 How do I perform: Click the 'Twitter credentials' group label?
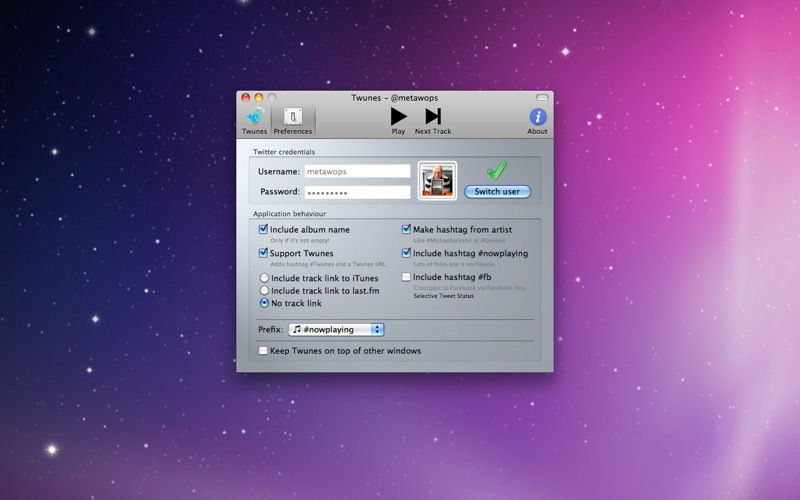pyautogui.click(x=284, y=152)
